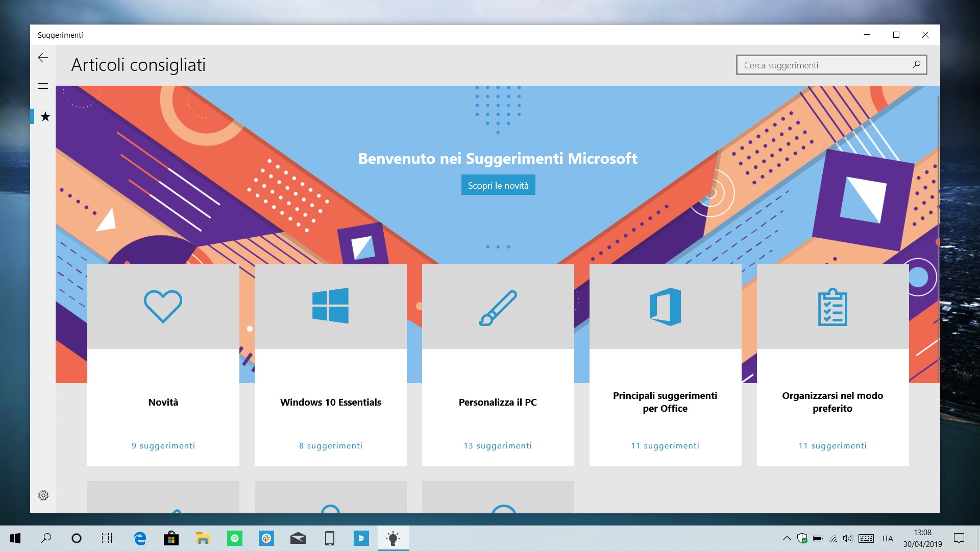The width and height of the screenshot is (980, 551).
Task: Open the touch keyboard tray icon
Action: click(x=866, y=538)
